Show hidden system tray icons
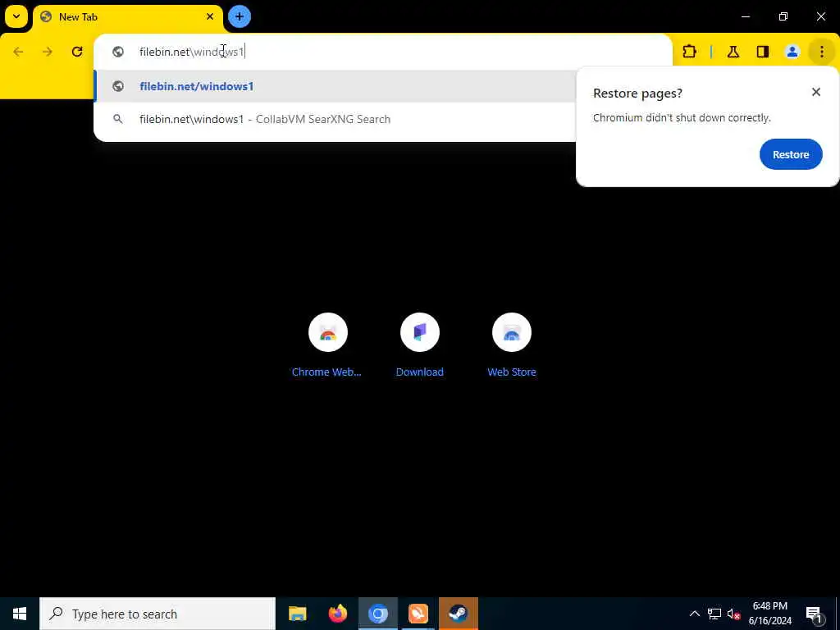 coord(694,614)
